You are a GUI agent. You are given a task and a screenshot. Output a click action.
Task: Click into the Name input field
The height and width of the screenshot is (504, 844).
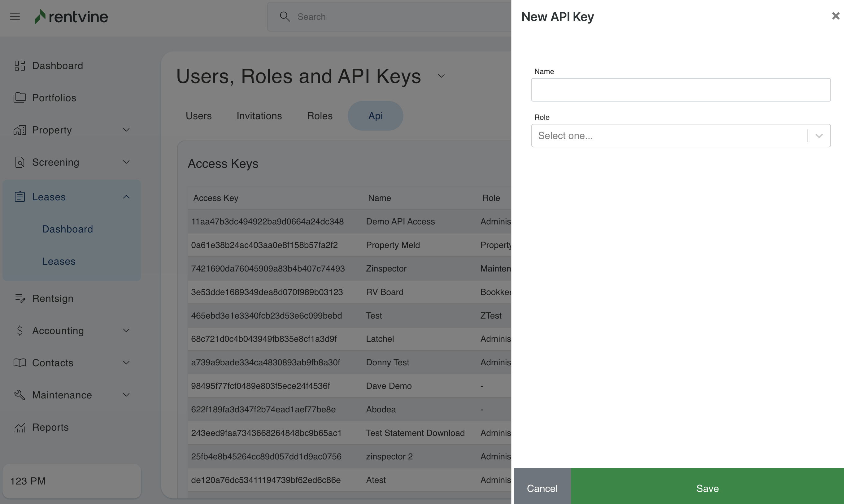click(x=681, y=90)
